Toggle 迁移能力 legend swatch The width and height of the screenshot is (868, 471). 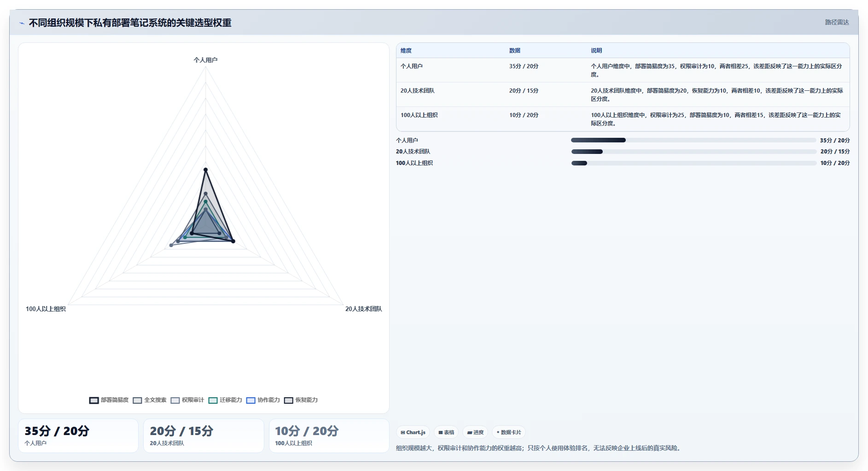click(213, 400)
